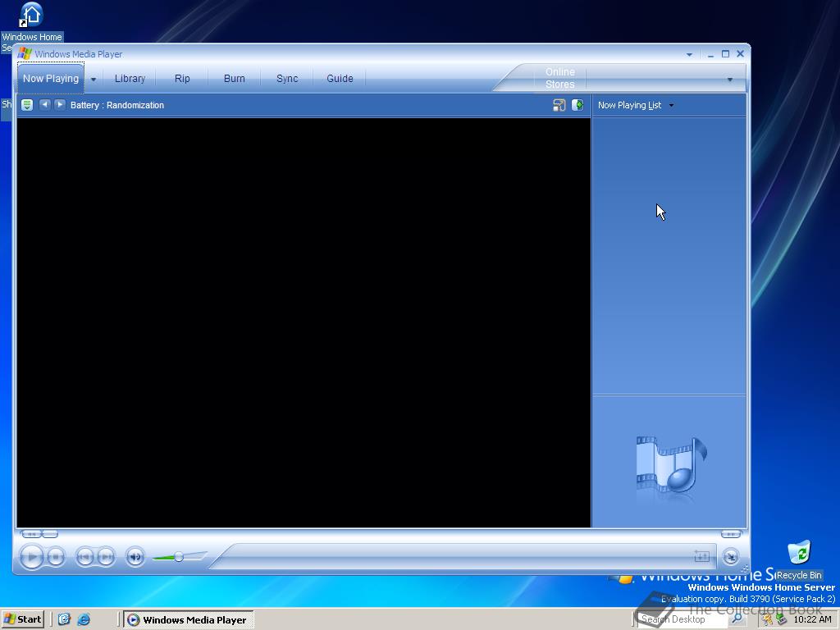Open the Start menu

[x=22, y=619]
